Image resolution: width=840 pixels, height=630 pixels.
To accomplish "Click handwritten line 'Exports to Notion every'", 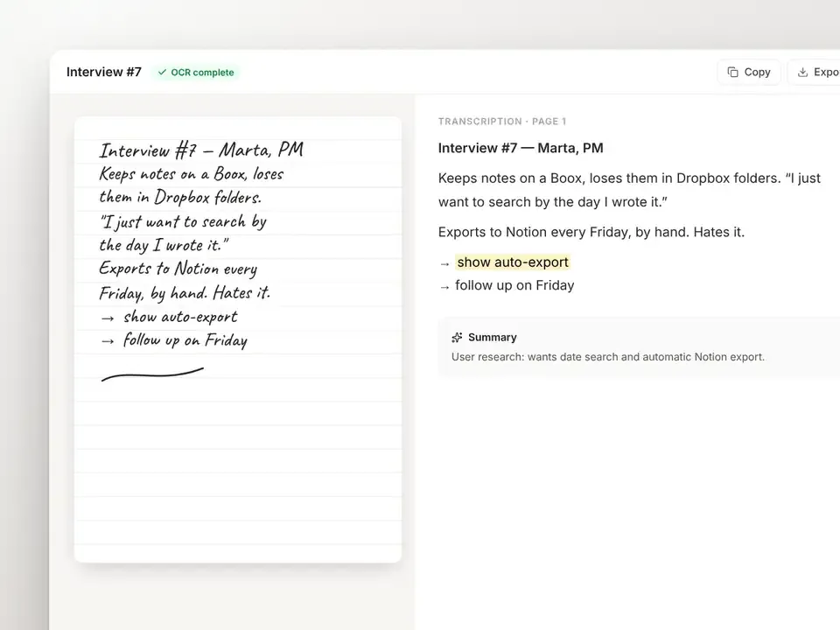I will point(178,269).
